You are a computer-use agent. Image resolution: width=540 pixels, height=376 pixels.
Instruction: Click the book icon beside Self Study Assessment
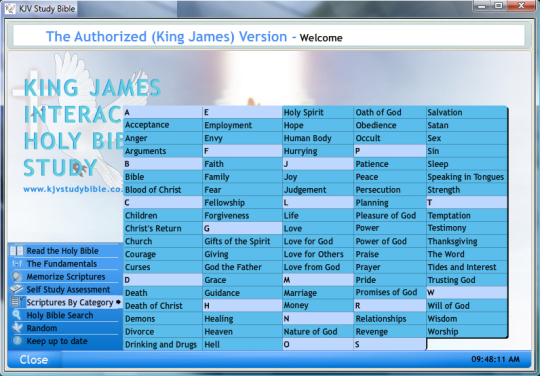pos(17,289)
